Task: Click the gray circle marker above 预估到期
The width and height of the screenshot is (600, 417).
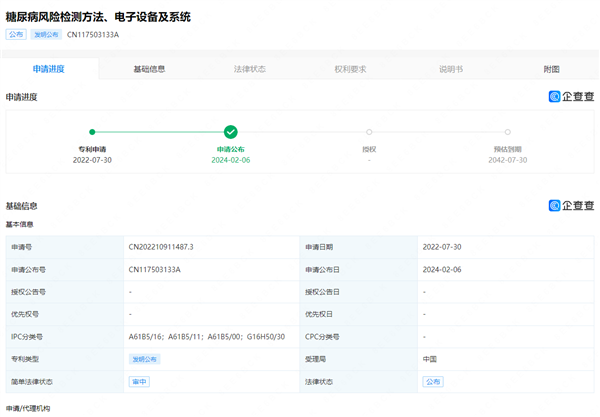Action: (x=508, y=131)
